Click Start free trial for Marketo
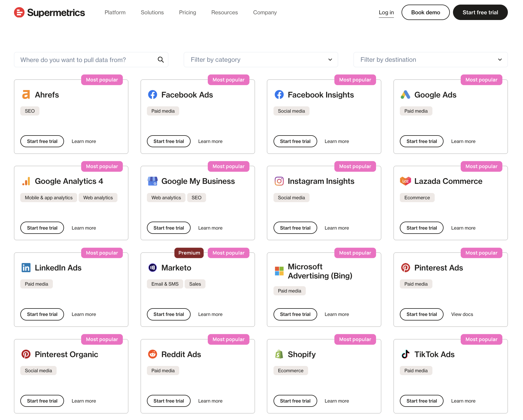Image resolution: width=523 pixels, height=420 pixels. (x=169, y=314)
